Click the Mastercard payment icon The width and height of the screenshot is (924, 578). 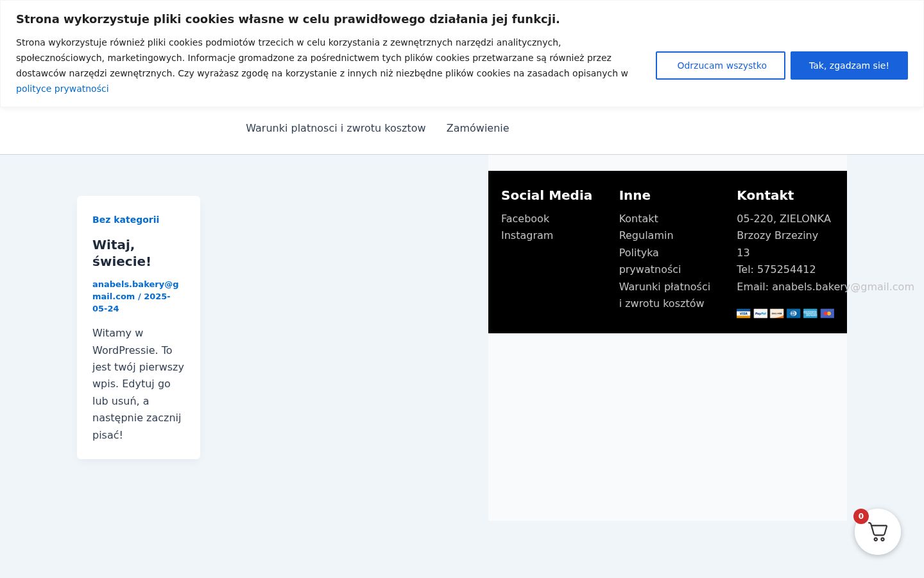pyautogui.click(x=827, y=313)
